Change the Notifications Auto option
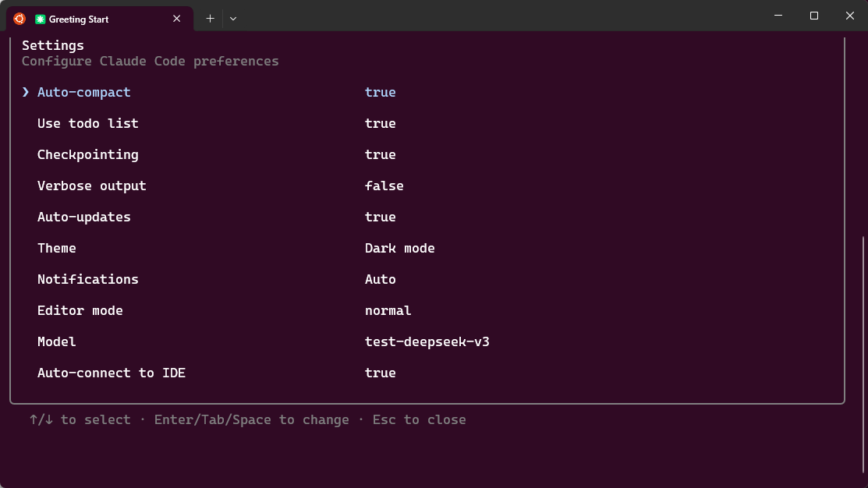 (380, 279)
